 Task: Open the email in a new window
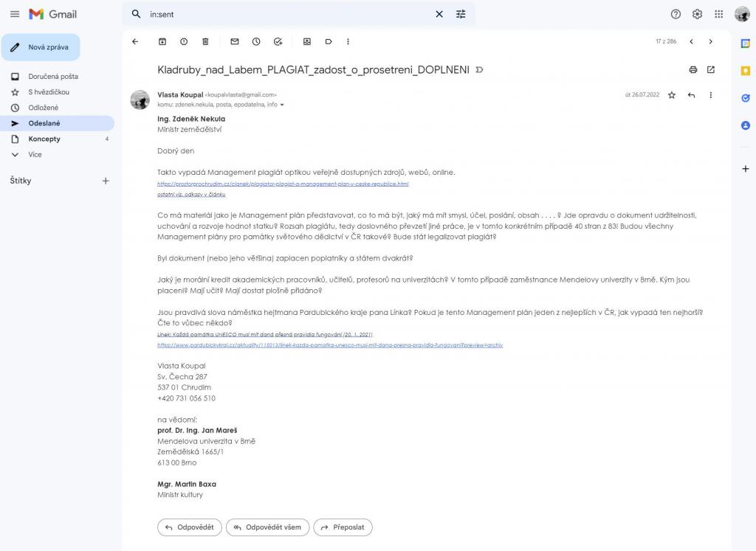(711, 69)
